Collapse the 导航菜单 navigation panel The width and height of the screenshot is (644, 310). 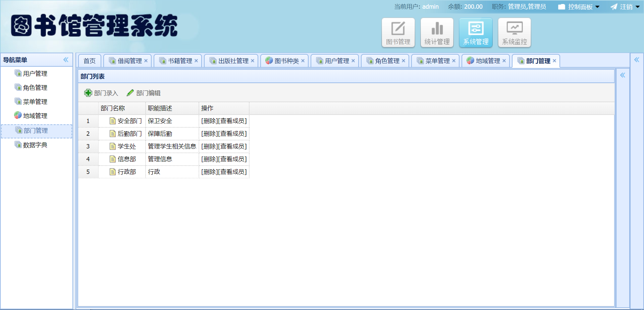66,60
